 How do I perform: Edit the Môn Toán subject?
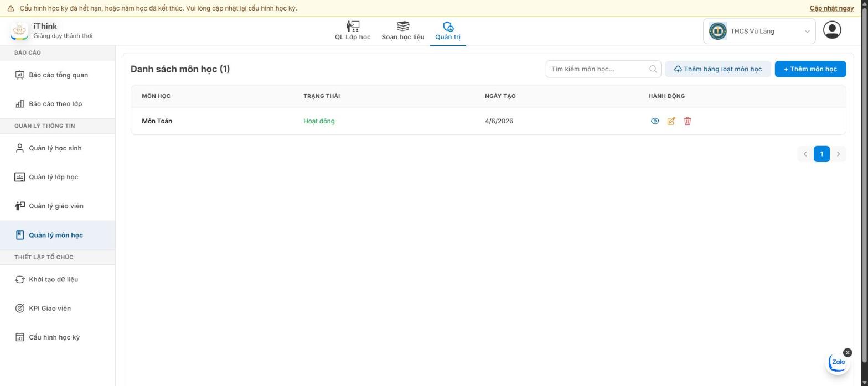[671, 121]
